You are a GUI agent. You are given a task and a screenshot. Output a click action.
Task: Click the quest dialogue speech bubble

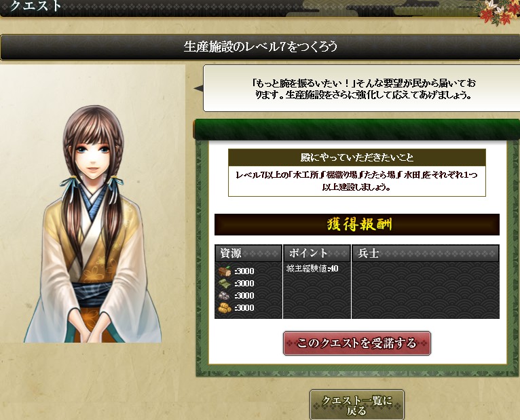[x=361, y=88]
